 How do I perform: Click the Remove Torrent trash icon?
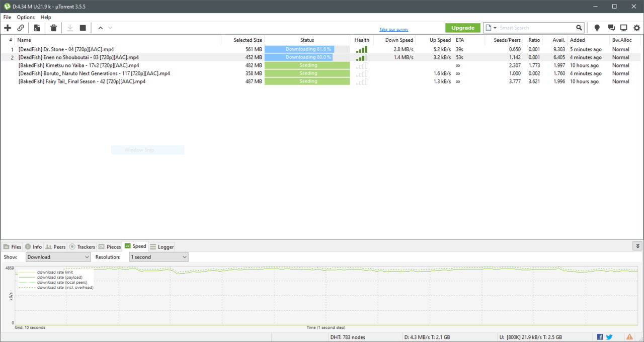(54, 28)
